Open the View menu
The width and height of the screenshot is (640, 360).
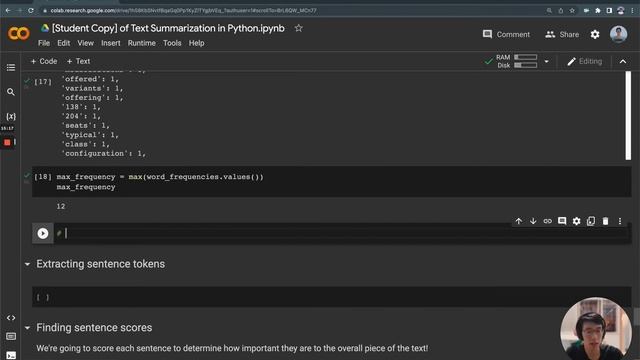point(85,43)
